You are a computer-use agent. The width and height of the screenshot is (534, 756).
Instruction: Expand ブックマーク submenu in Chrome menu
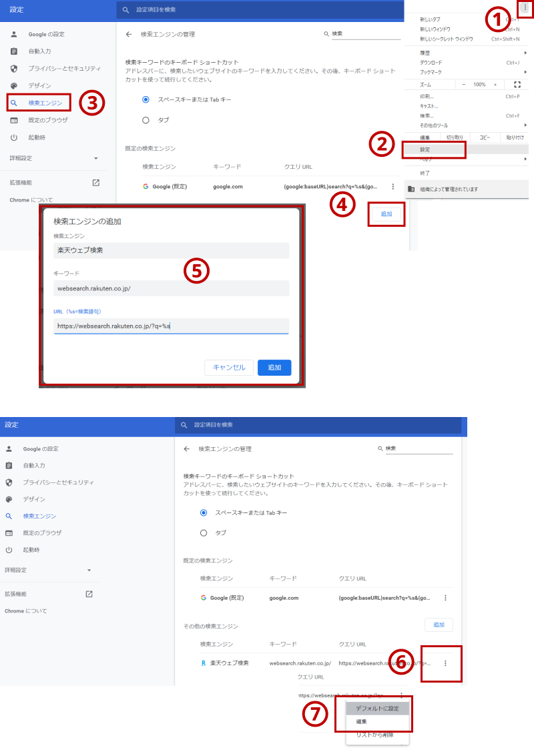[x=525, y=72]
